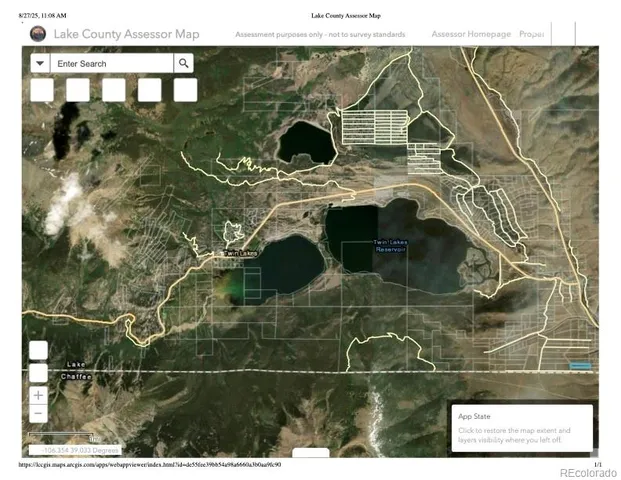Click the rightmost widget button under search bar

[x=185, y=90]
